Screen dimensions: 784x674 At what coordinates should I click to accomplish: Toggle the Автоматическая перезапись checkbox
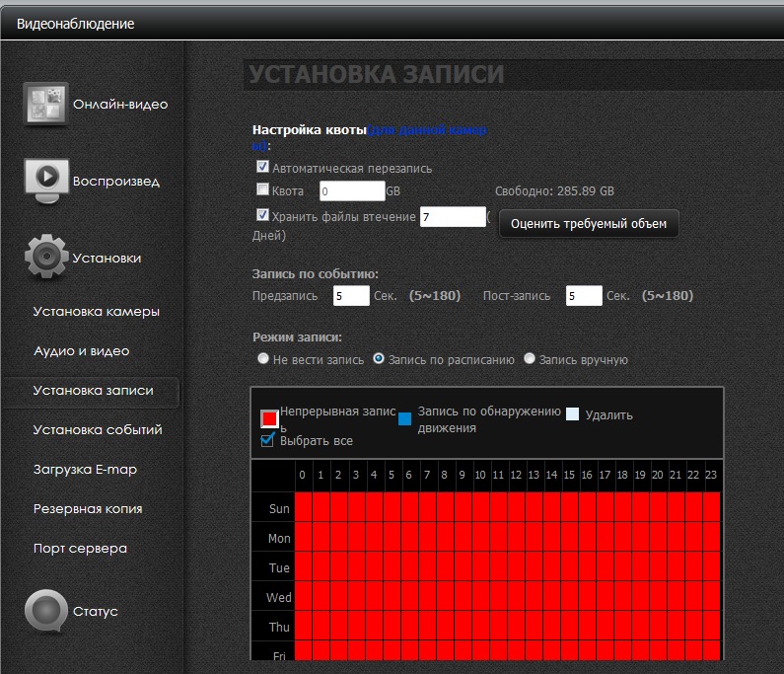pyautogui.click(x=262, y=168)
